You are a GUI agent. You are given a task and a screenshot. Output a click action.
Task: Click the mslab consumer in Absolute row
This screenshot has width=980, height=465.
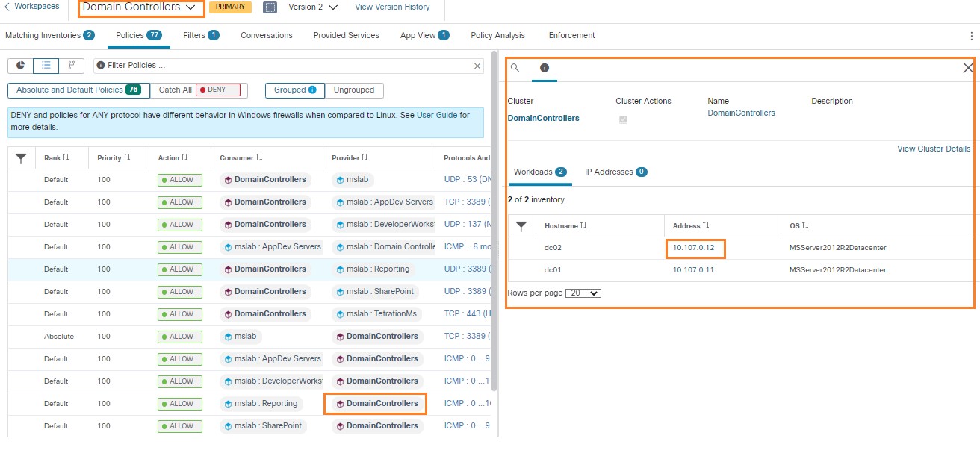[241, 337]
